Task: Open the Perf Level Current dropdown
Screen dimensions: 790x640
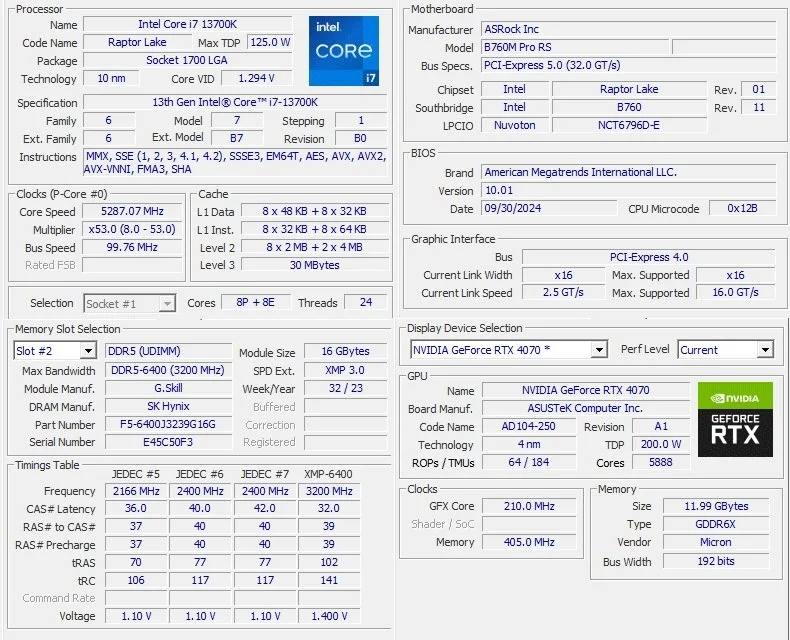Action: pyautogui.click(x=726, y=350)
